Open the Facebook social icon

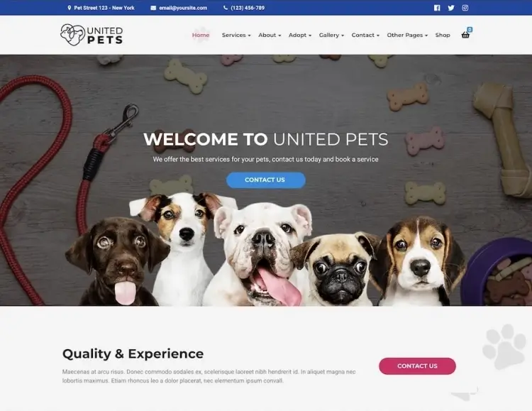tap(437, 8)
